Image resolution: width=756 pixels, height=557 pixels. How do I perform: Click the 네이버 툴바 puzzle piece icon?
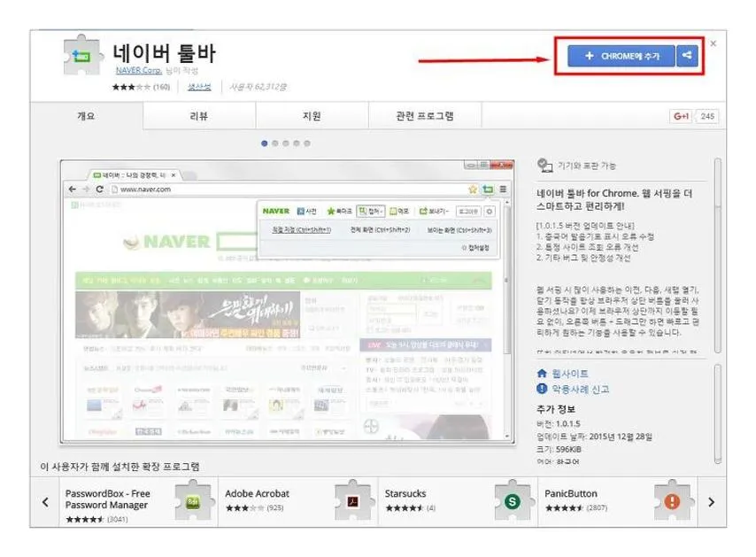pos(83,56)
